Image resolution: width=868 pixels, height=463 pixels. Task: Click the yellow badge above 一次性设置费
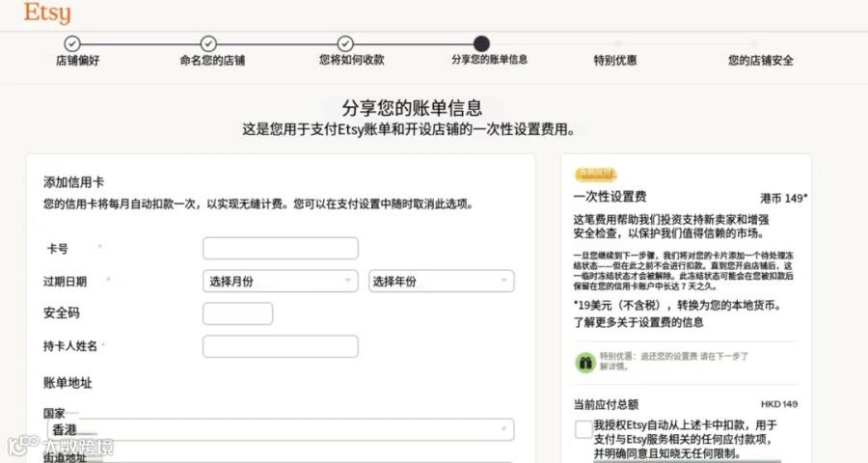pyautogui.click(x=596, y=174)
